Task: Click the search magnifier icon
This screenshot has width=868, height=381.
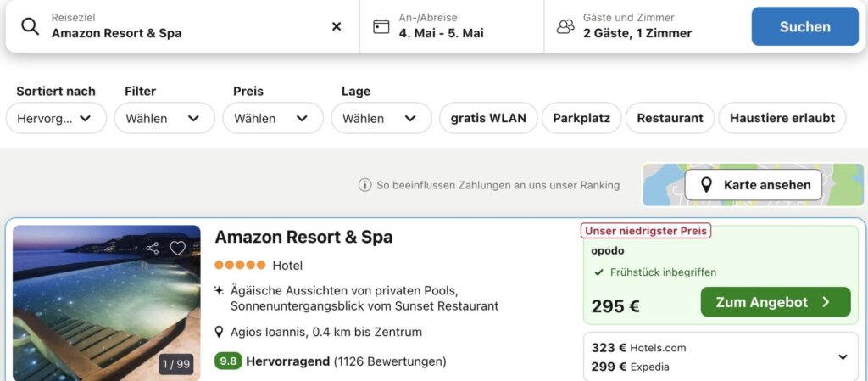Action: coord(31,26)
